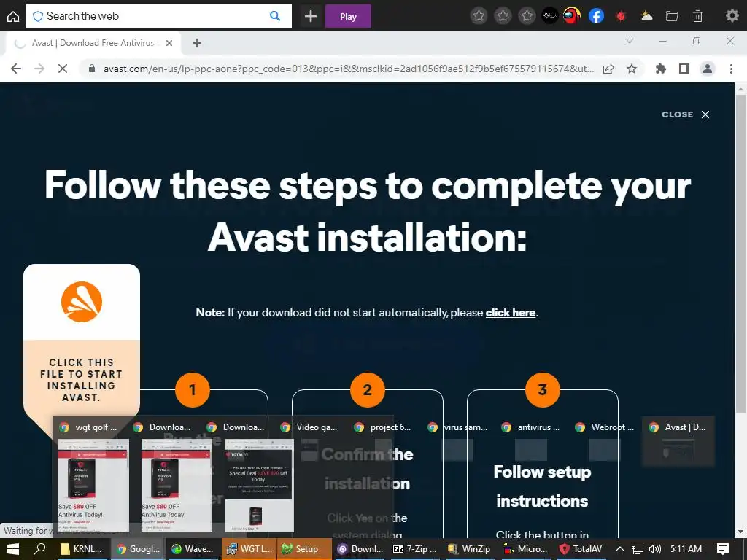Click the purple Play button
The height and width of the screenshot is (560, 747).
tap(348, 16)
